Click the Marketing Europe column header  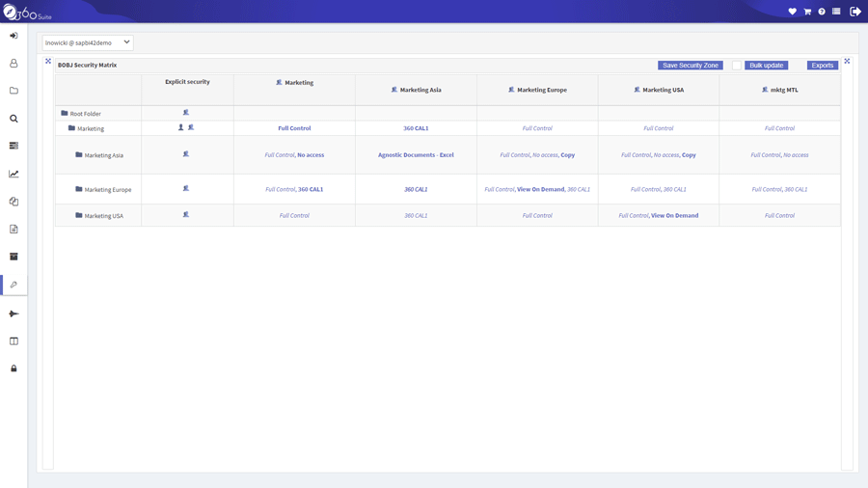537,90
